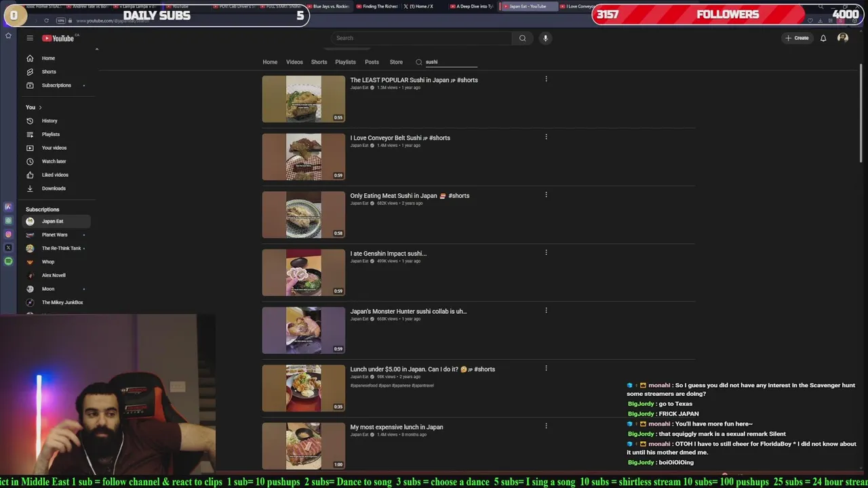Open Spotify icon in browser side panel
This screenshot has width=868, height=488.
coord(8,261)
